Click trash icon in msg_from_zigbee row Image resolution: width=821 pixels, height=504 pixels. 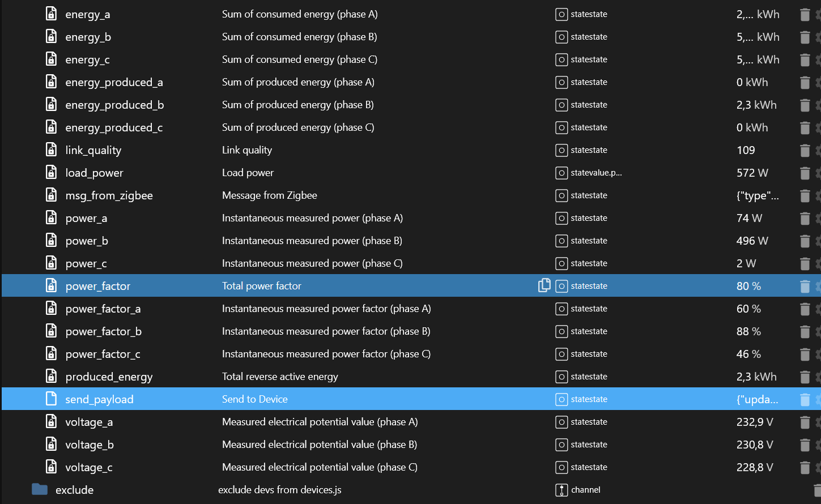point(805,195)
